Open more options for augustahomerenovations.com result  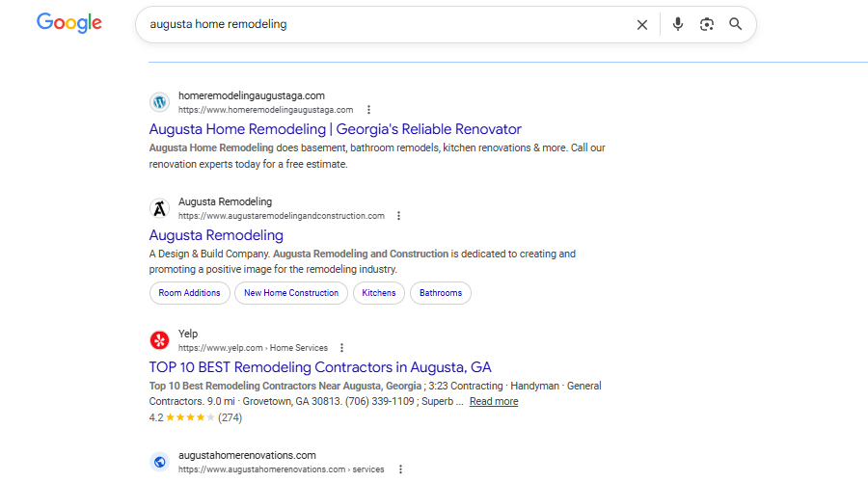[x=399, y=469]
